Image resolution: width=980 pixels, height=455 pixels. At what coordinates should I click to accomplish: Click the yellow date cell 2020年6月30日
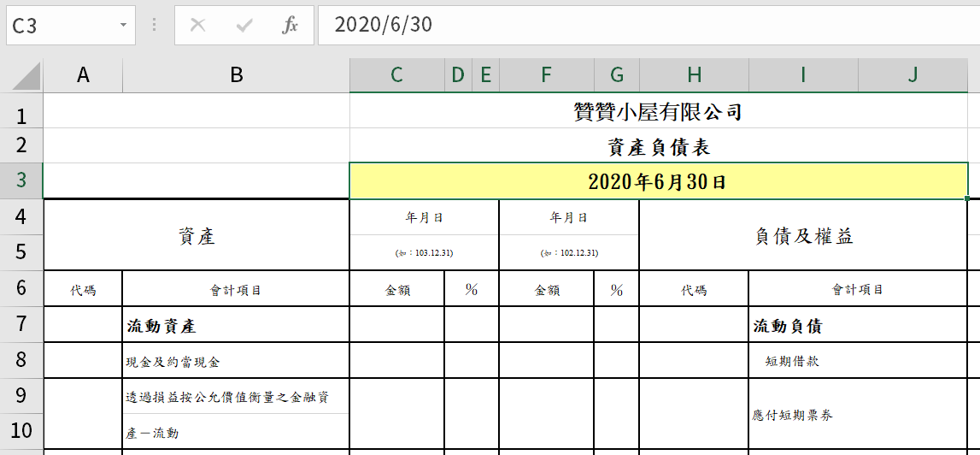click(x=658, y=181)
